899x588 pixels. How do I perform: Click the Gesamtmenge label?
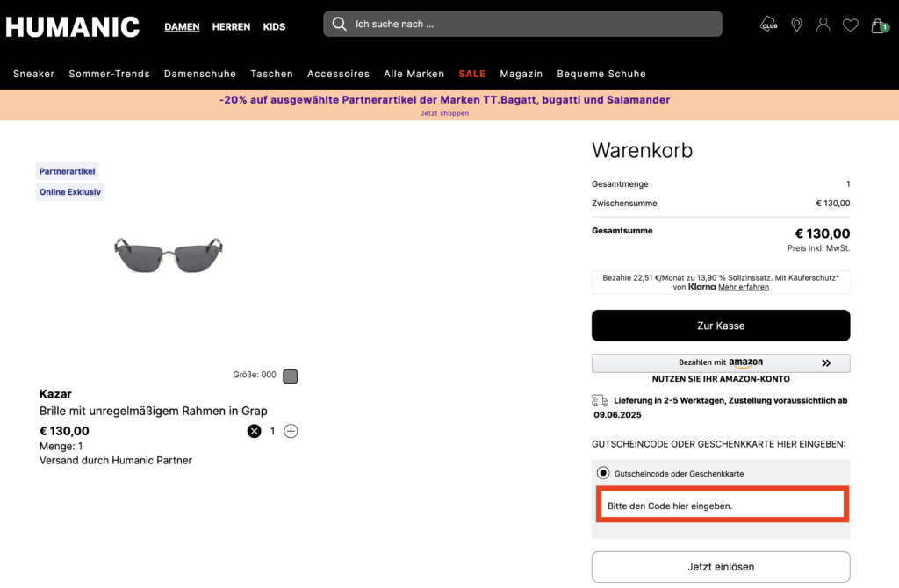[620, 184]
